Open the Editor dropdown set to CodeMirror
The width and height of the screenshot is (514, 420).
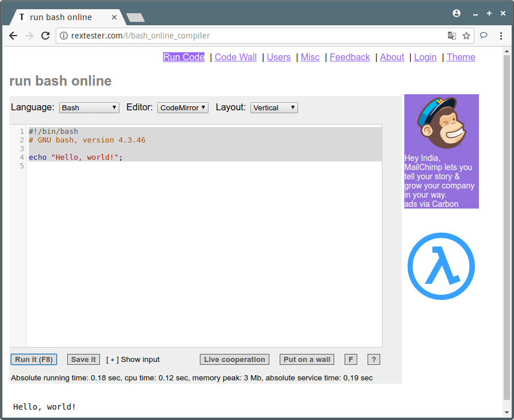click(x=183, y=107)
